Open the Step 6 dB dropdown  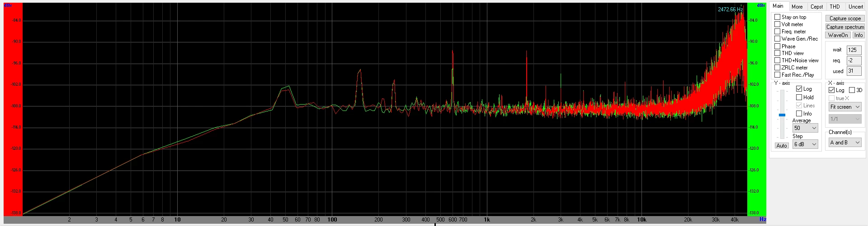click(x=805, y=144)
